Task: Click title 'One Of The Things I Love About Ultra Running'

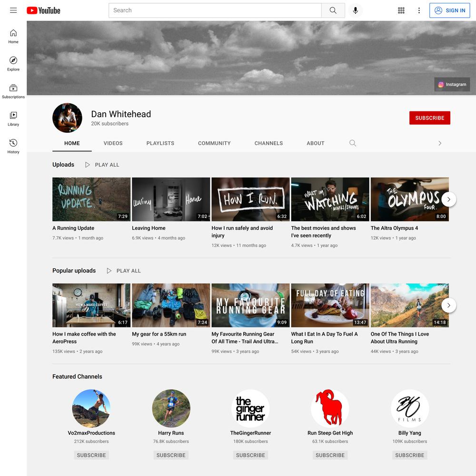Action: 399,337
